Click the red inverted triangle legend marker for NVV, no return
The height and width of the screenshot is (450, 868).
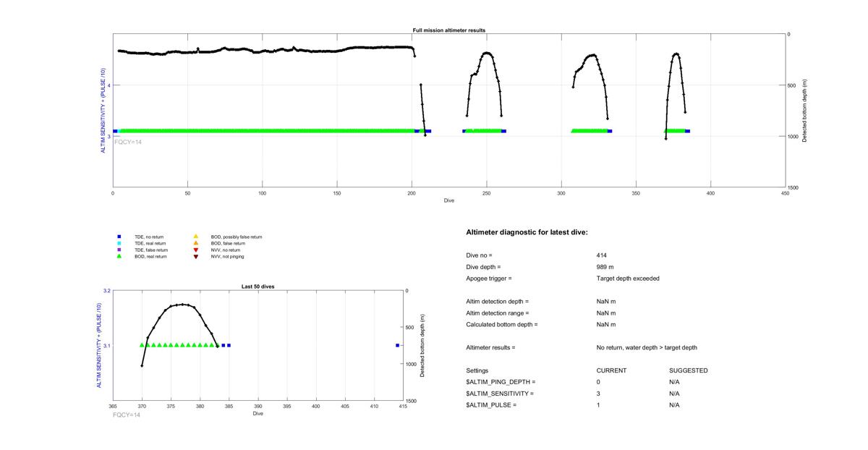pos(195,250)
